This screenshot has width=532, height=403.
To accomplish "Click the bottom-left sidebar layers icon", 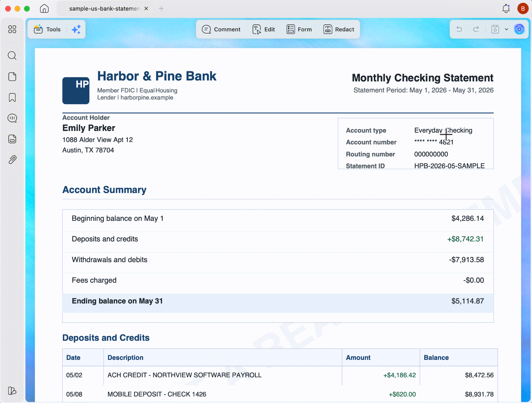I will pyautogui.click(x=12, y=391).
